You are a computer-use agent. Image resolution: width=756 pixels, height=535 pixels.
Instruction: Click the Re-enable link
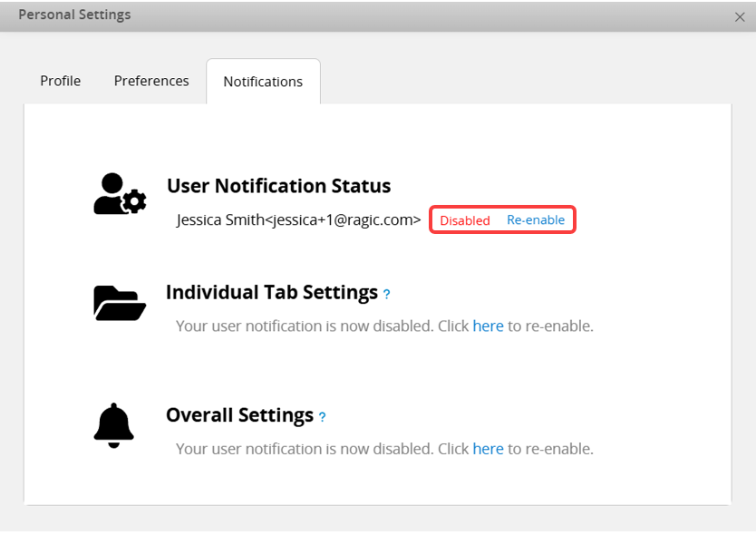(536, 220)
